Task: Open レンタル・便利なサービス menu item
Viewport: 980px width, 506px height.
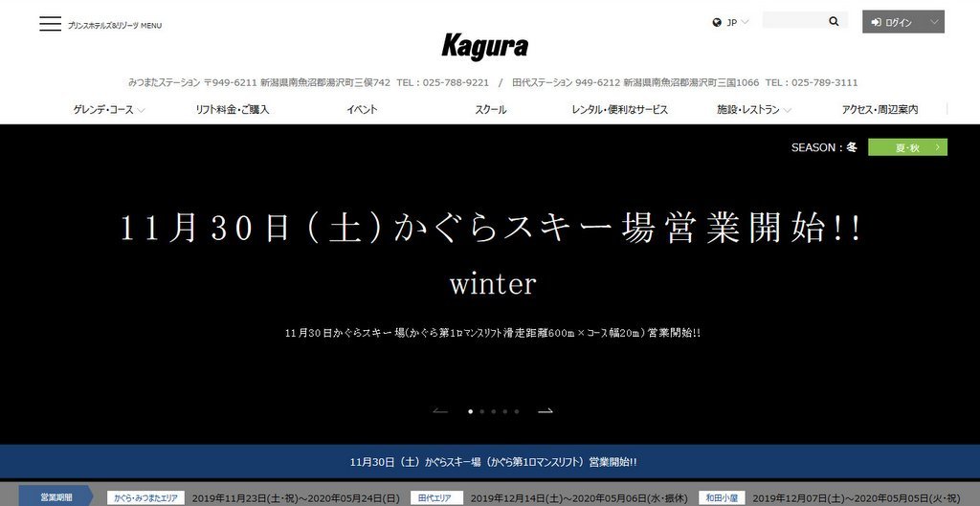Action: (x=620, y=110)
